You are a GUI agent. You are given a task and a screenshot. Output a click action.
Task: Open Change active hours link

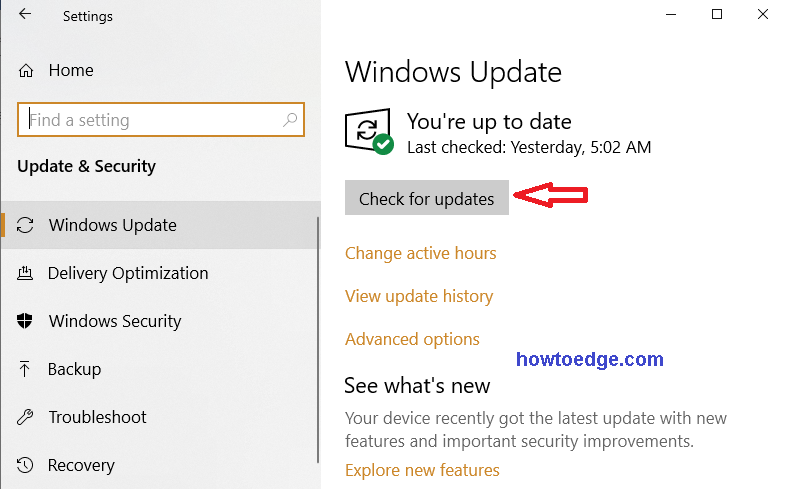coord(420,253)
